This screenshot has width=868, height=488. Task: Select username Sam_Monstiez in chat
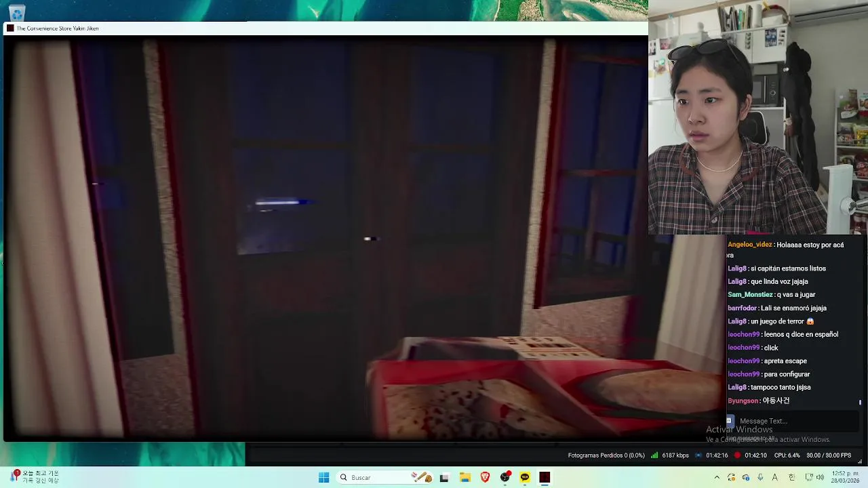coord(750,295)
